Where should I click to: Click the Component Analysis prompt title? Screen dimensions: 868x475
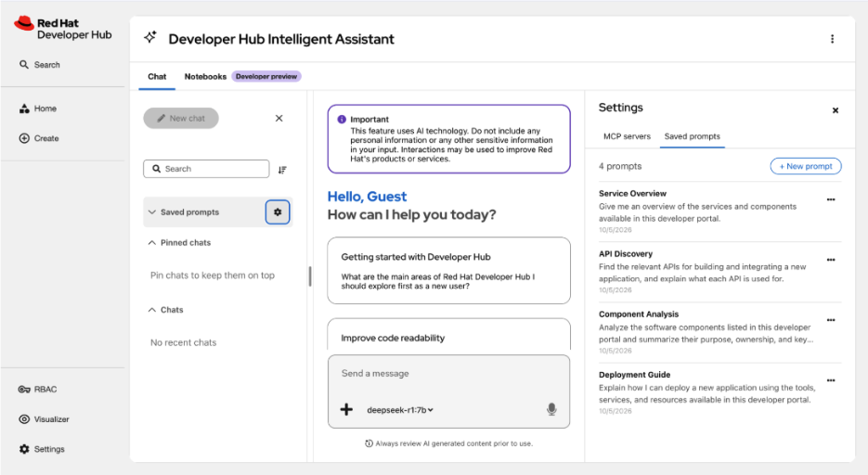(639, 315)
